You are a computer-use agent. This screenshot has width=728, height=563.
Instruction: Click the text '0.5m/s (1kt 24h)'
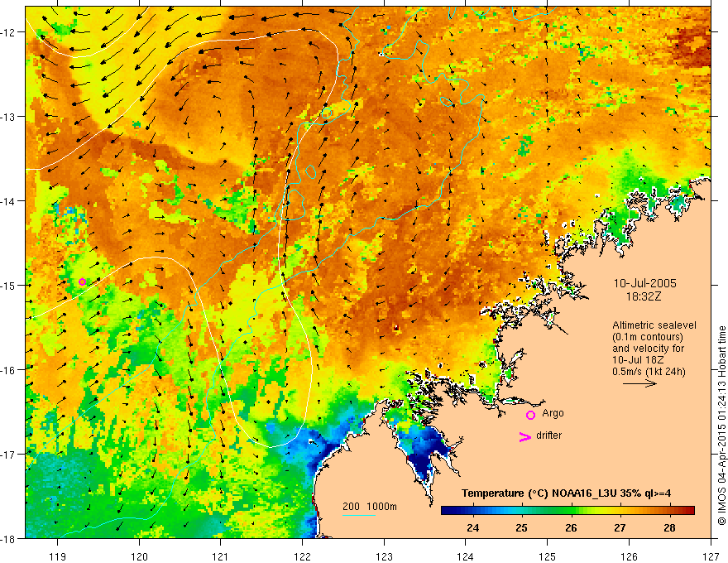pos(649,372)
